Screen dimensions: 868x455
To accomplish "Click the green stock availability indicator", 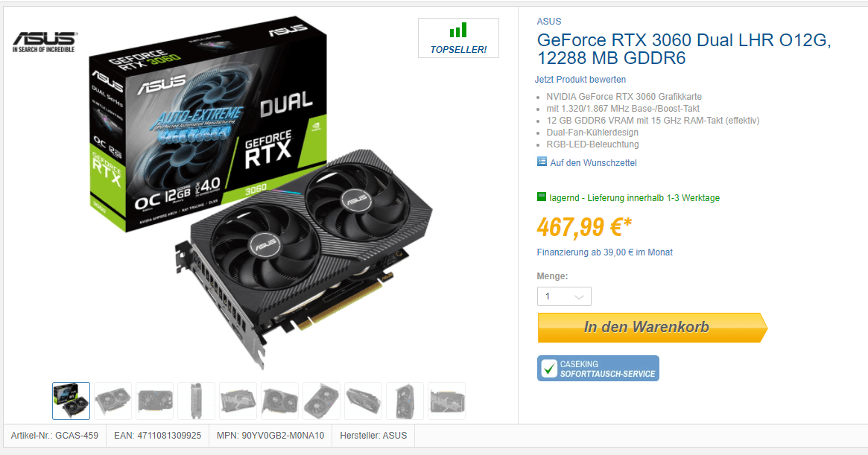I will pyautogui.click(x=542, y=197).
